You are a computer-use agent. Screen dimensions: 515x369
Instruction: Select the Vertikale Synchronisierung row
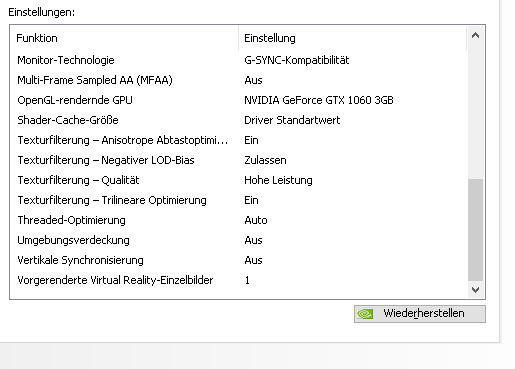coord(239,260)
